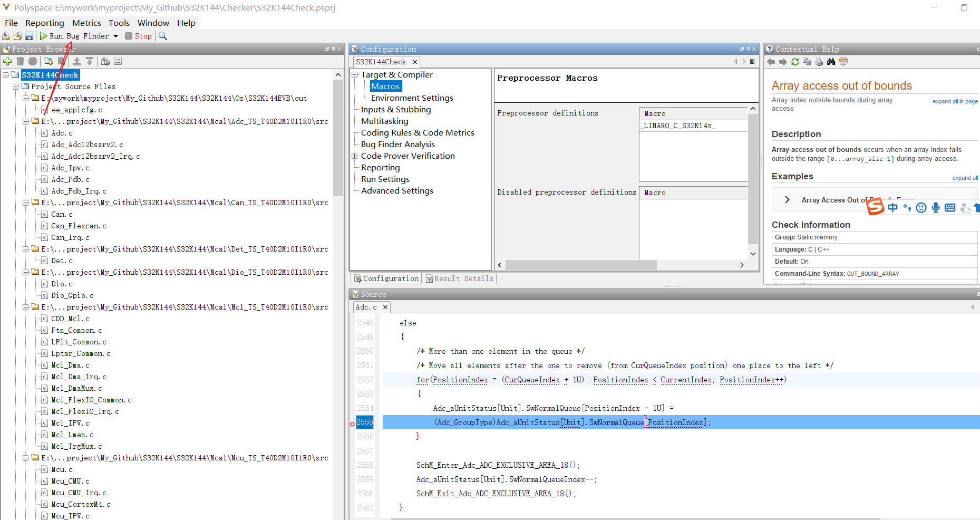980x520 pixels.
Task: Click the move up arrow icon in Project Browser
Action: point(77,61)
